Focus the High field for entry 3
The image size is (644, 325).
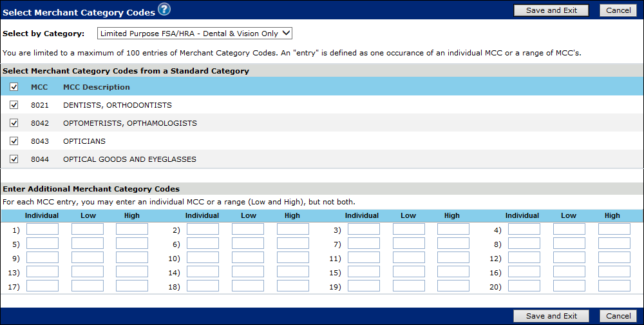(453, 229)
